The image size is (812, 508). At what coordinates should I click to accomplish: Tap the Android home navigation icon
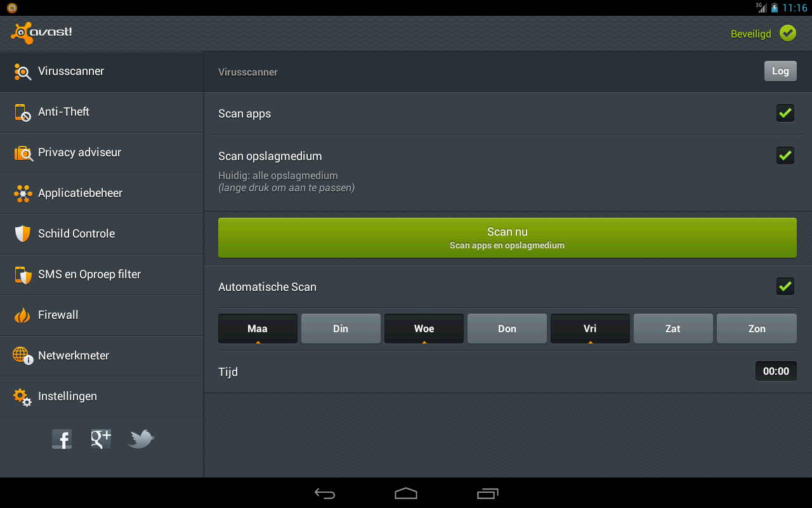pos(406,493)
